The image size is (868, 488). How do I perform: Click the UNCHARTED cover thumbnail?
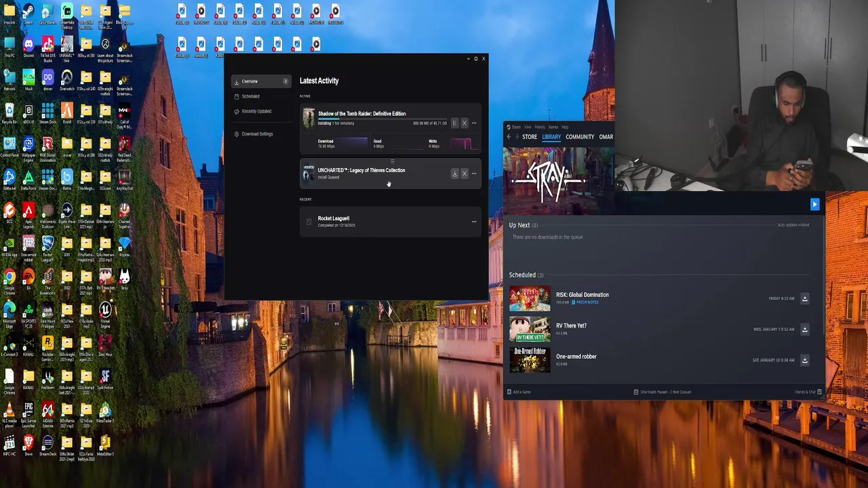[x=309, y=174]
